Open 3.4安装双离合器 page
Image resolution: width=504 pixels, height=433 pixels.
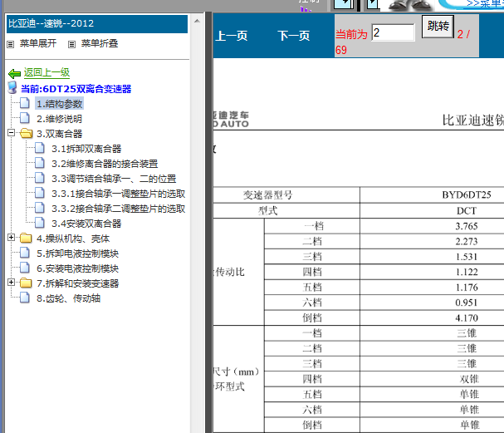(86, 224)
